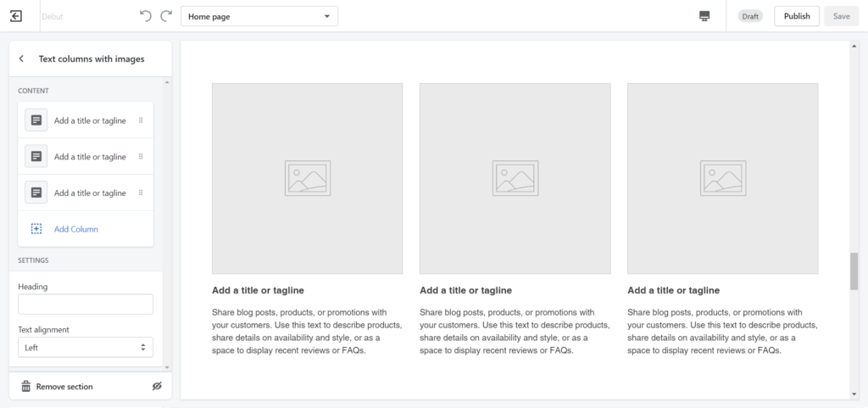Open the Home page selector dropdown
The width and height of the screenshot is (868, 408).
tap(259, 16)
